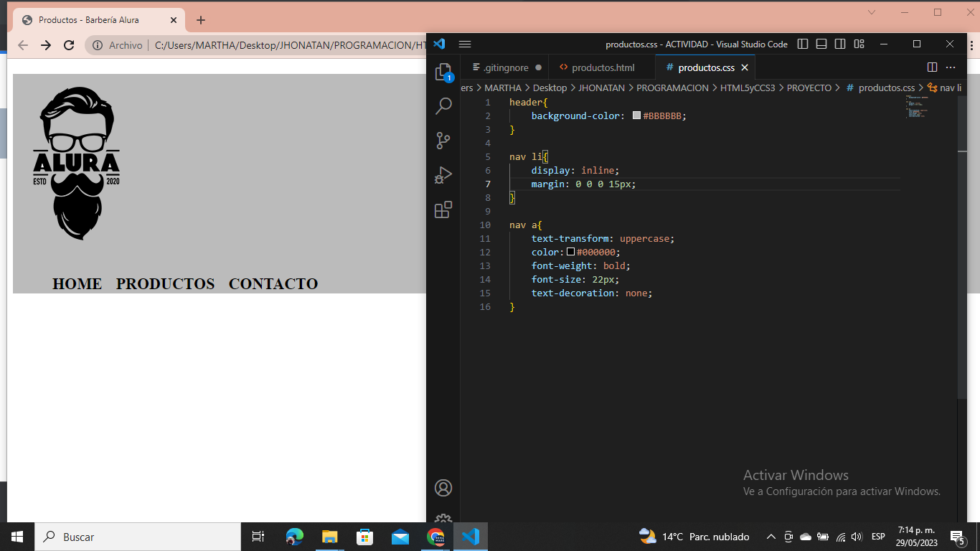This screenshot has width=980, height=551.
Task: Split the editor to the right
Action: 932,67
